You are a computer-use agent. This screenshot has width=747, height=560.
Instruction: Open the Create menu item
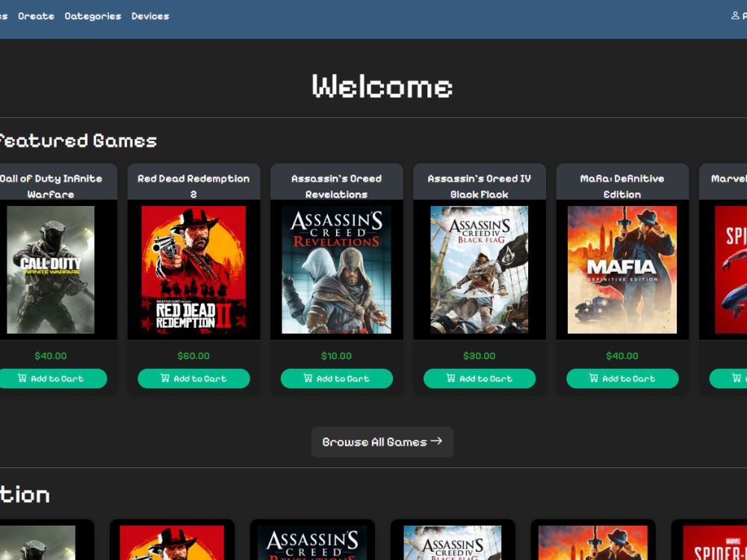coord(36,16)
